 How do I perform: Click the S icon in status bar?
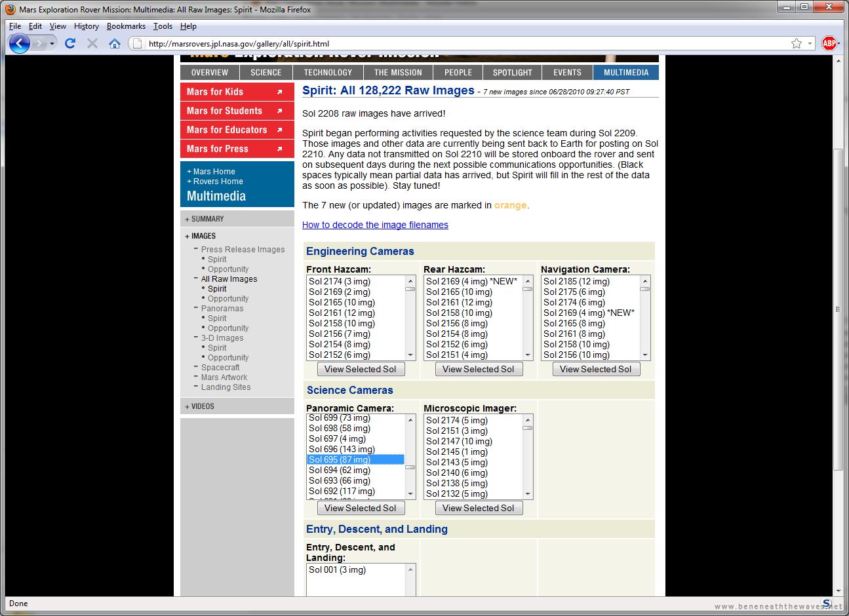pyautogui.click(x=827, y=604)
